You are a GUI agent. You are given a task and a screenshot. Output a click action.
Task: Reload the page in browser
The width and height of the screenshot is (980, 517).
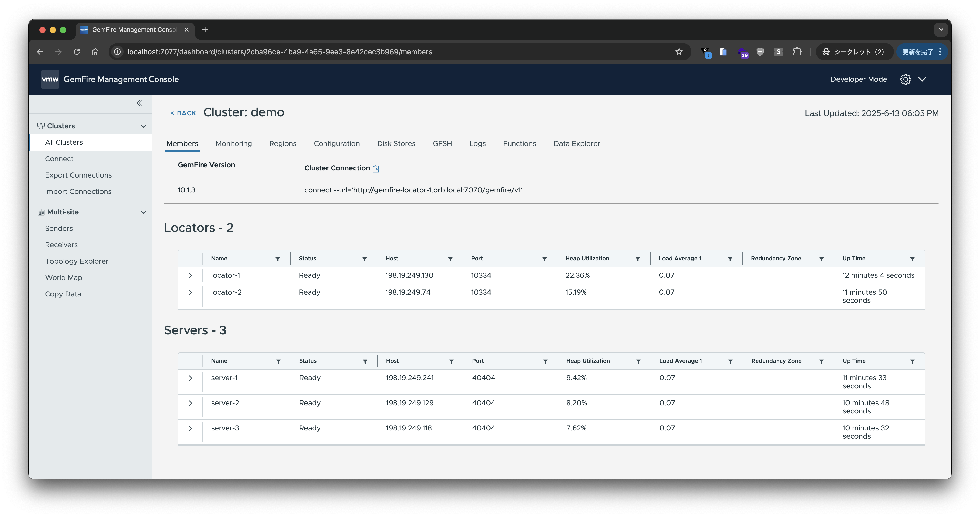77,52
